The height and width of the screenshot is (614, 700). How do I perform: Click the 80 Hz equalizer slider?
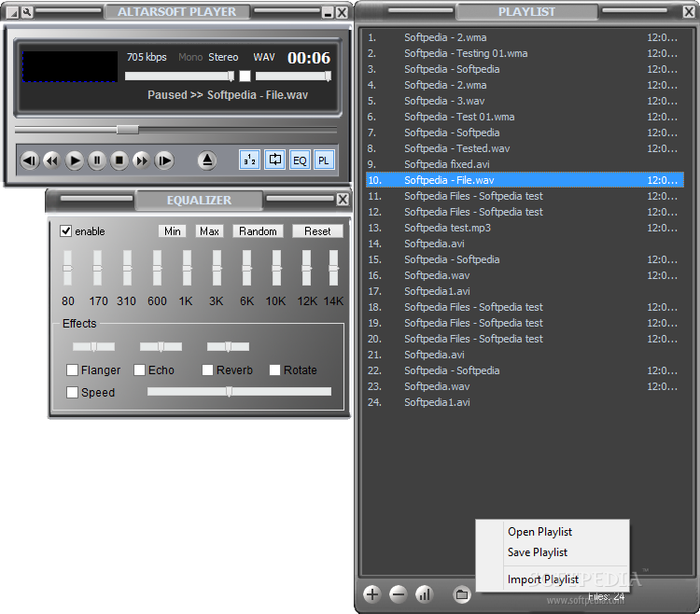click(67, 268)
